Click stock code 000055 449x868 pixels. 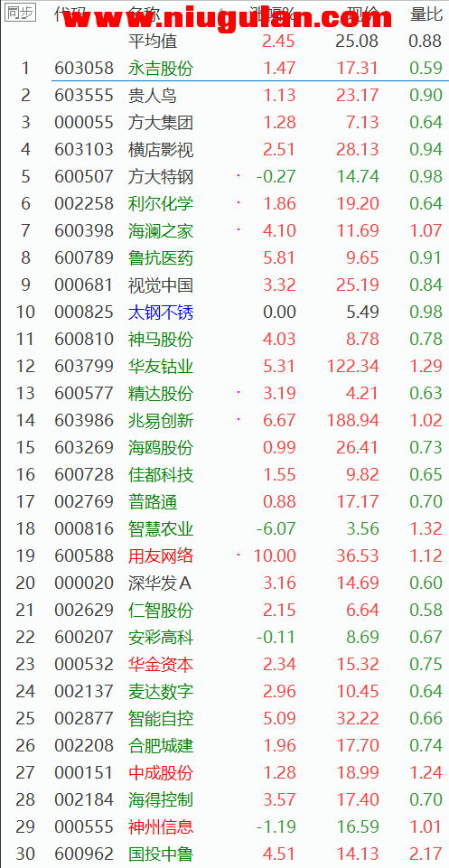click(x=84, y=122)
